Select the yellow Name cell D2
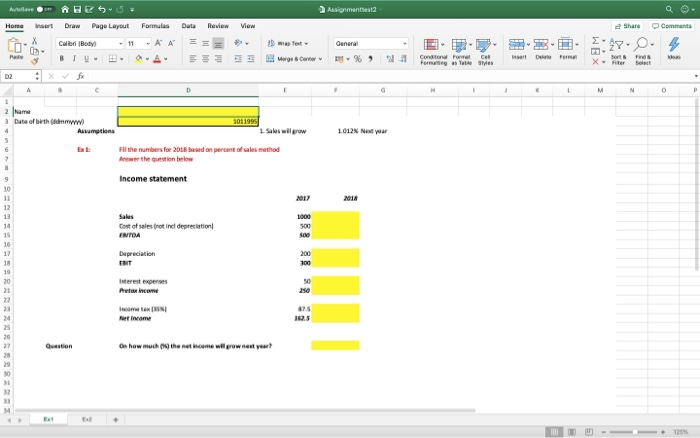The width and height of the screenshot is (700, 438). tap(188, 111)
